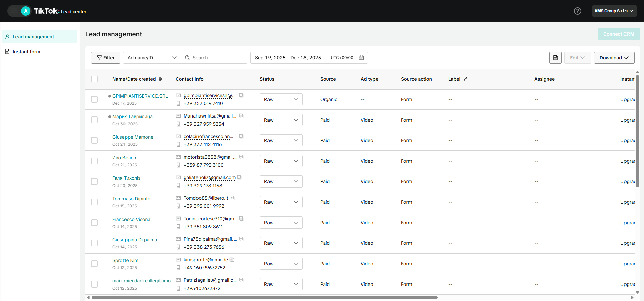Viewport: 644px width, 301px height.
Task: Open the calendar date picker icon
Action: coord(361,58)
